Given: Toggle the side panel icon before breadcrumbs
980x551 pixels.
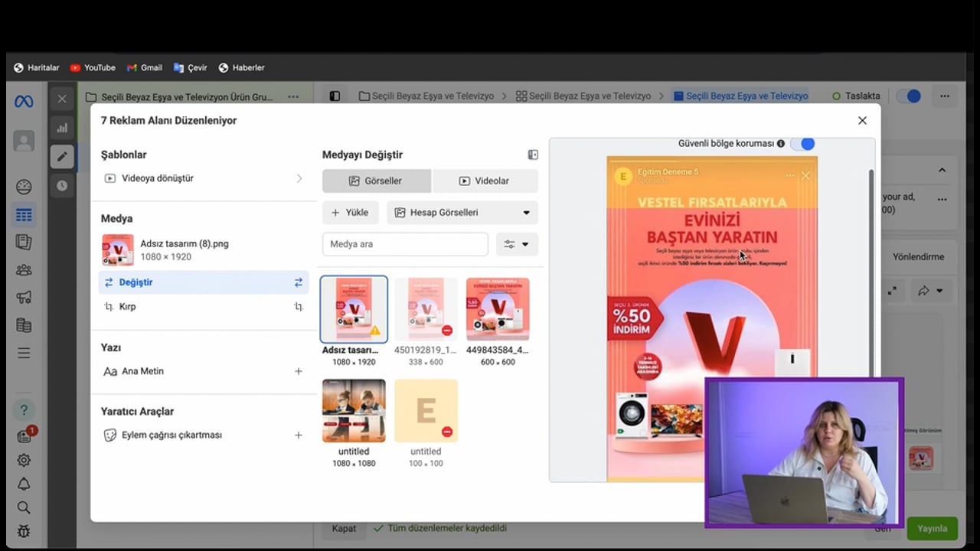Looking at the screenshot, I should click(x=335, y=96).
